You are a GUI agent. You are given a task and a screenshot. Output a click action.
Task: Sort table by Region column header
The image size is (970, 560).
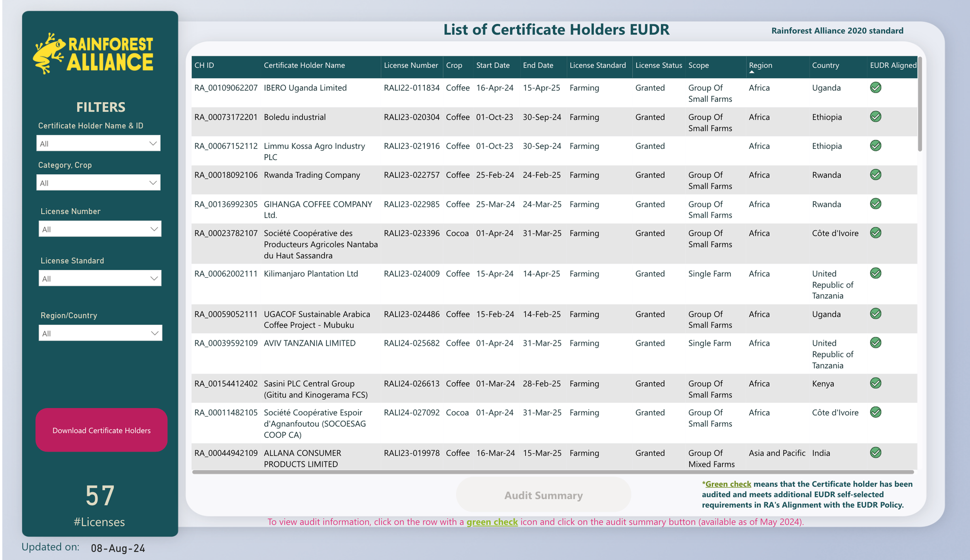[x=760, y=65]
